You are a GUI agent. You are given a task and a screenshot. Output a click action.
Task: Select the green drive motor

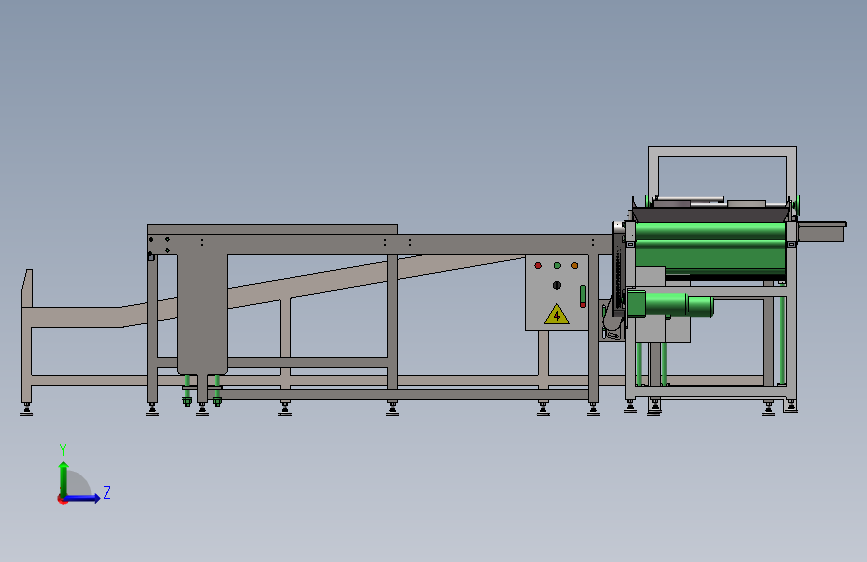(x=670, y=305)
